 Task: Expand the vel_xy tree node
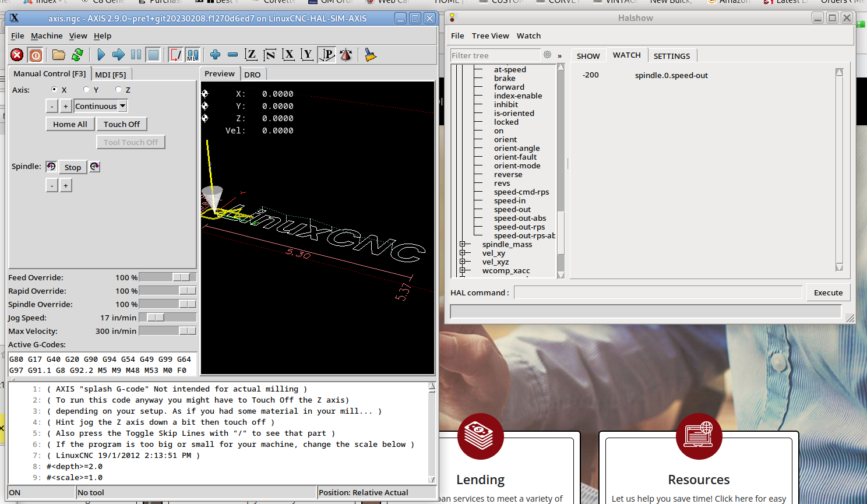(x=462, y=253)
